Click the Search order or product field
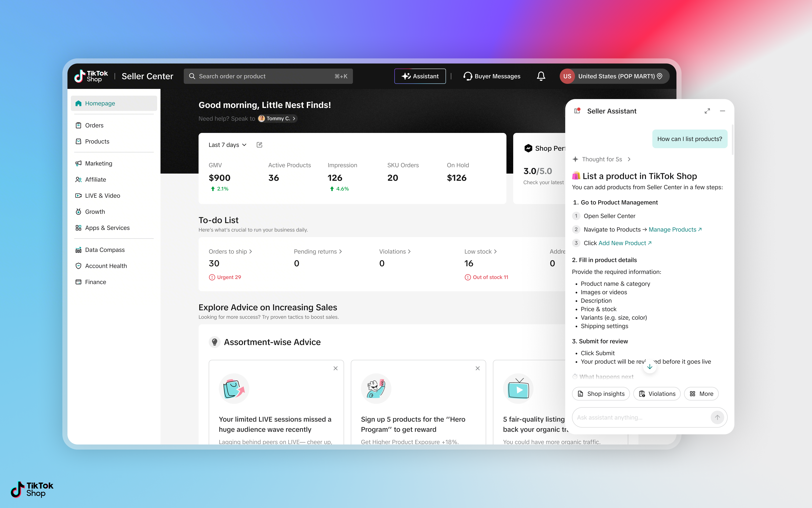 pyautogui.click(x=268, y=76)
